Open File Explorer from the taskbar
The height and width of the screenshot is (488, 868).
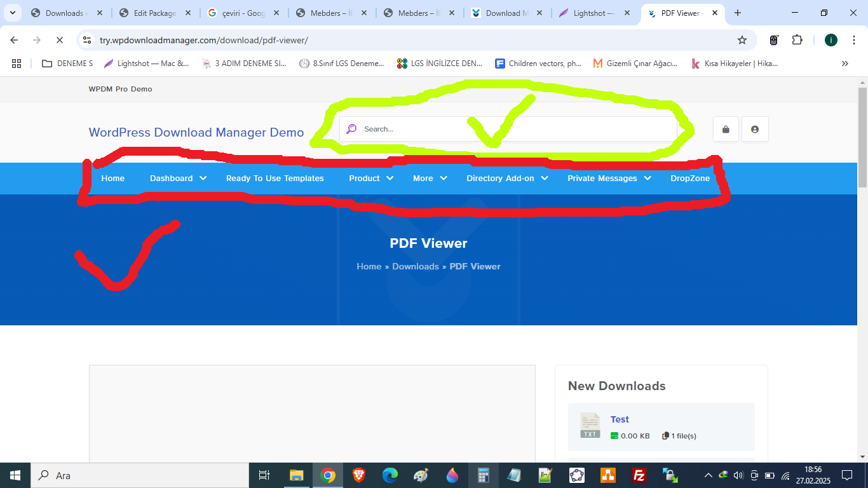[297, 475]
